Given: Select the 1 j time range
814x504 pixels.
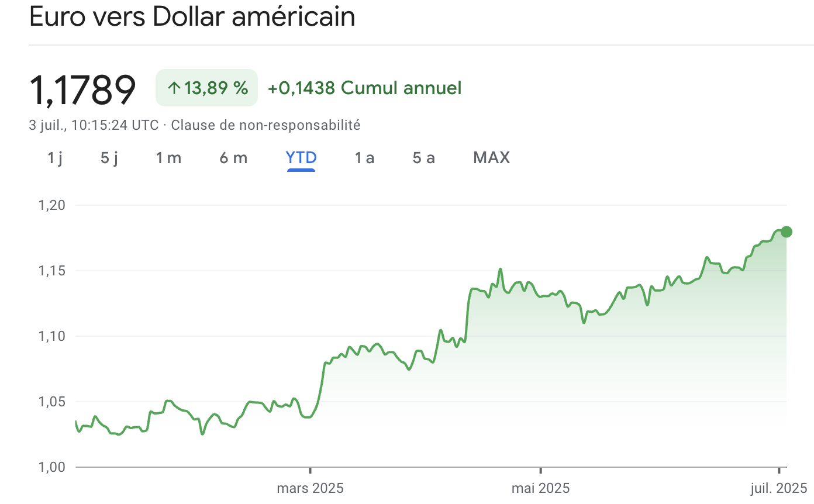Looking at the screenshot, I should (55, 158).
